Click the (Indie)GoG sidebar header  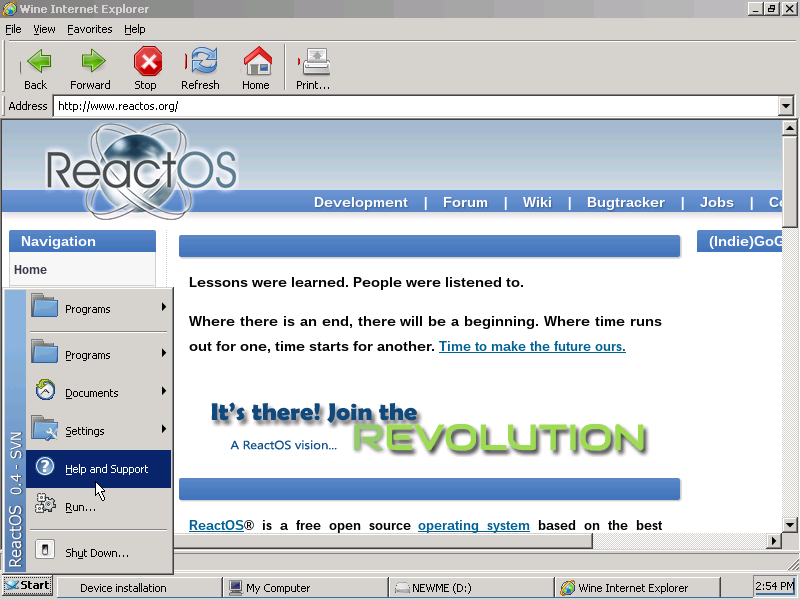click(739, 241)
